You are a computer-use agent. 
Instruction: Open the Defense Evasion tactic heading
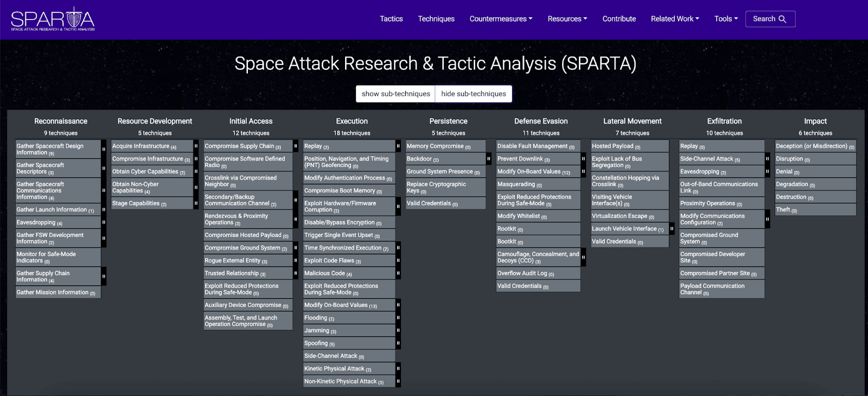tap(541, 121)
